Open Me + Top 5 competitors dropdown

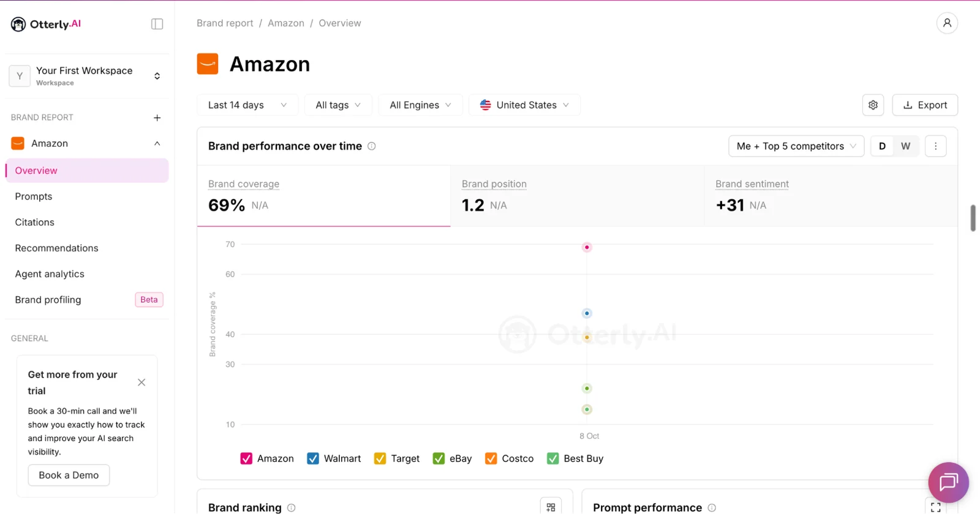796,146
